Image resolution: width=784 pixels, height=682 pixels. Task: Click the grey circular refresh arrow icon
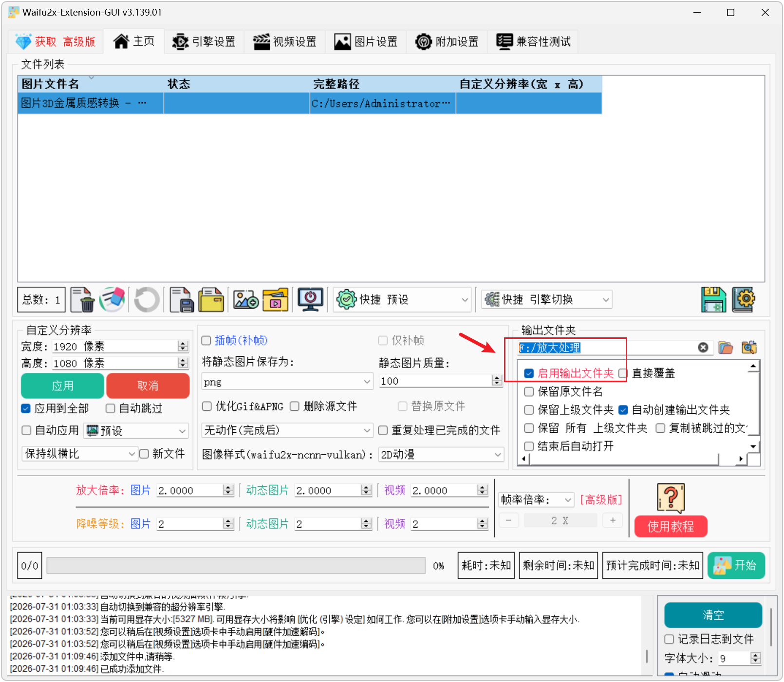[x=147, y=299]
